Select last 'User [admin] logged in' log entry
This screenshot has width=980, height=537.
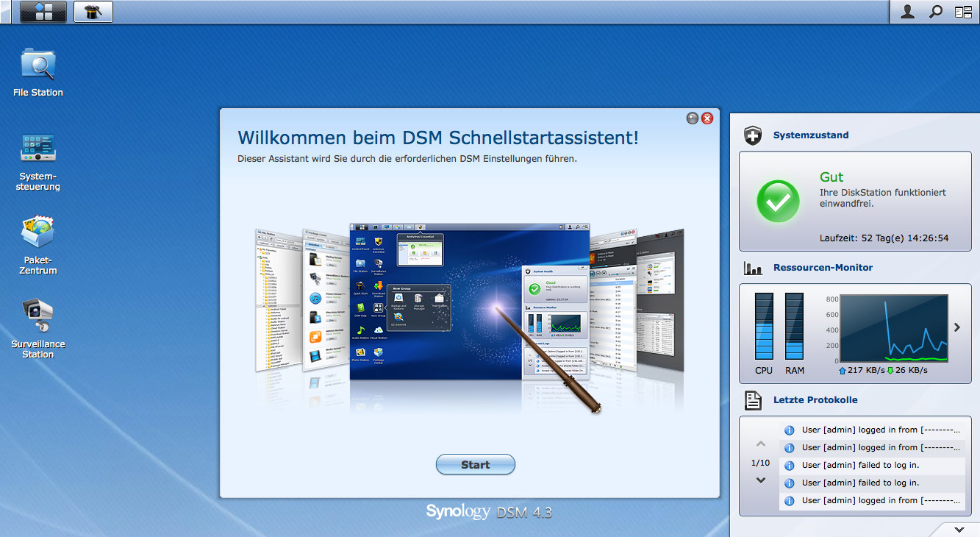[x=872, y=501]
